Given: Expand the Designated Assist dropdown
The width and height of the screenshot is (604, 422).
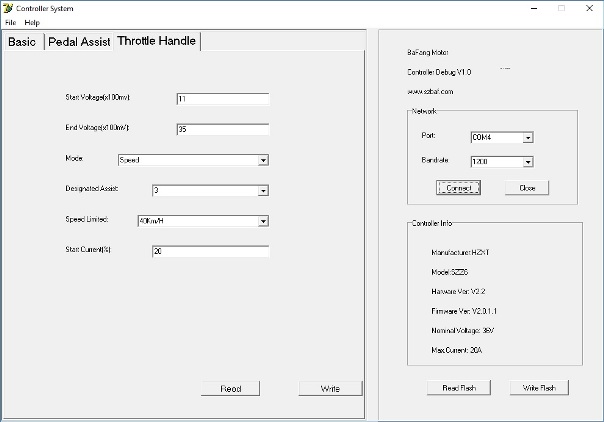Looking at the screenshot, I should [x=210, y=190].
